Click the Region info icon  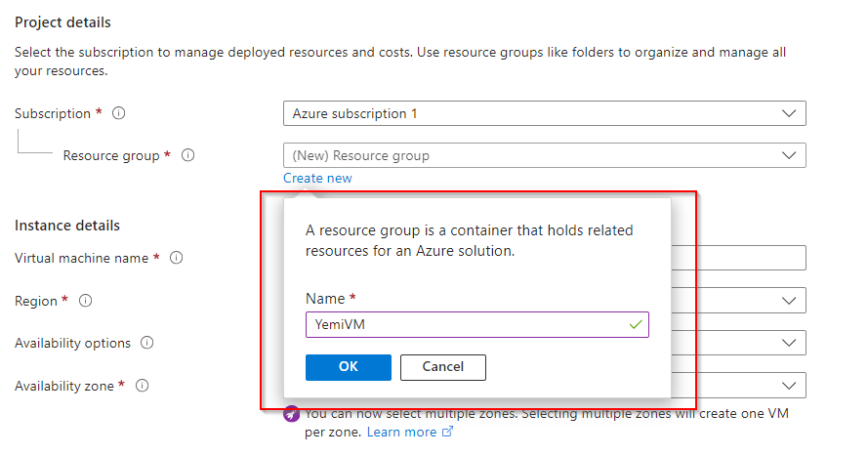85,301
